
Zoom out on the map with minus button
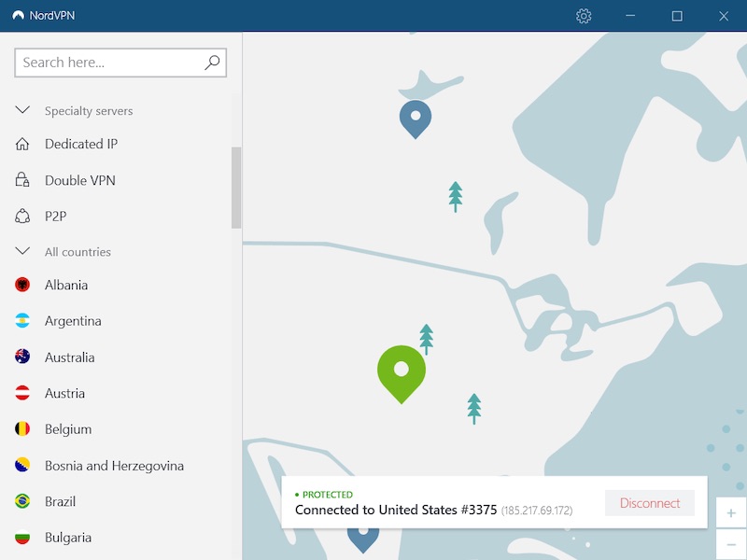click(731, 544)
